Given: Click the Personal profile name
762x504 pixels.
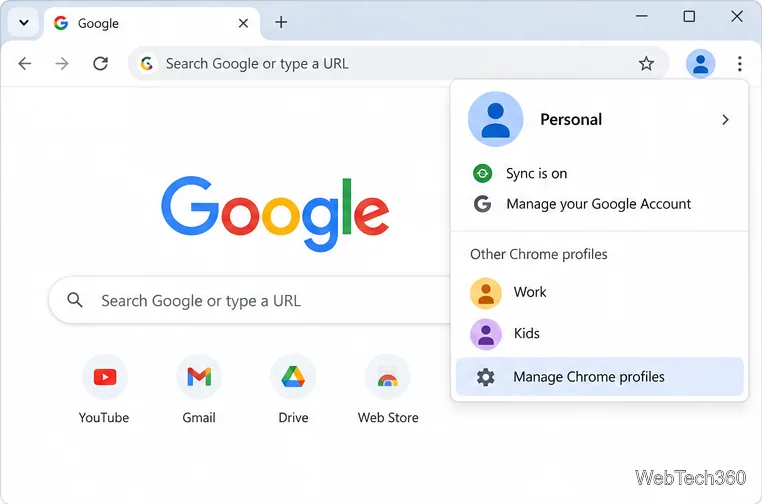Looking at the screenshot, I should [571, 120].
